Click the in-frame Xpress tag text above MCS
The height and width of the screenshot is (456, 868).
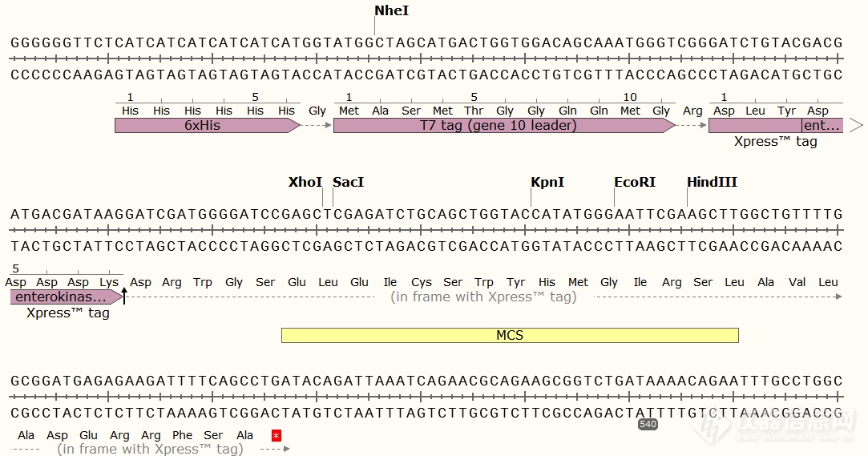483,297
